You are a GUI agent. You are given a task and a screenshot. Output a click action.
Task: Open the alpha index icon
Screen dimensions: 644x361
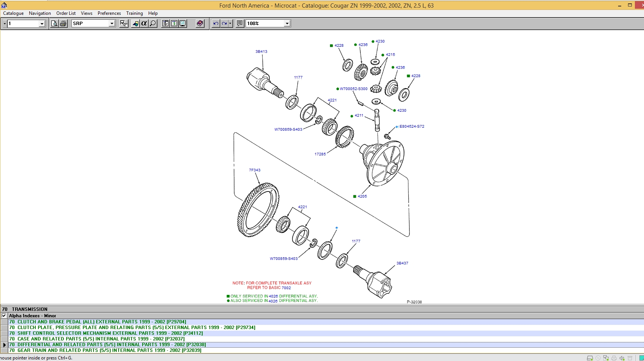(x=144, y=24)
